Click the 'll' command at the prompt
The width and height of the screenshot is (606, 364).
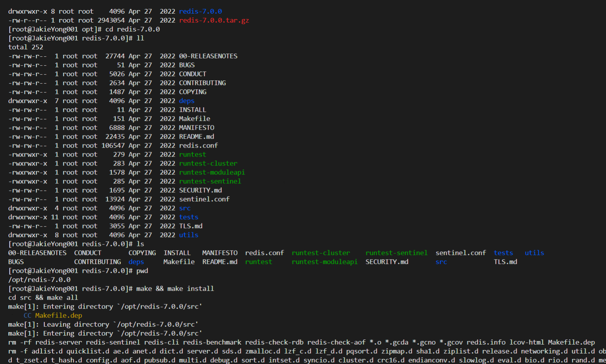(x=140, y=38)
